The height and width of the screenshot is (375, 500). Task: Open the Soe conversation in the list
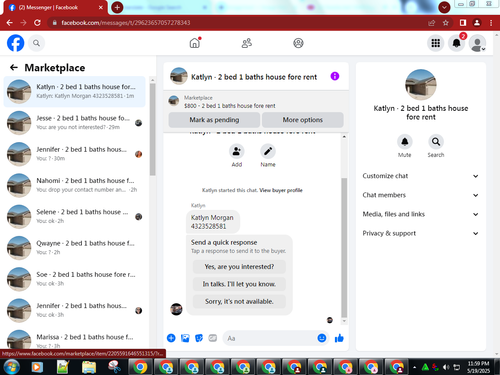coord(75,279)
